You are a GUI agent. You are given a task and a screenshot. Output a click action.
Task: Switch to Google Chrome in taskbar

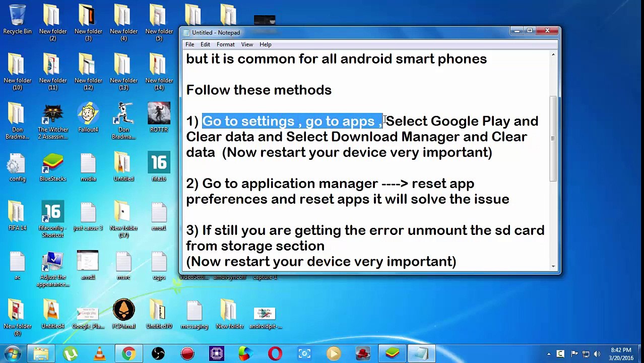(128, 354)
